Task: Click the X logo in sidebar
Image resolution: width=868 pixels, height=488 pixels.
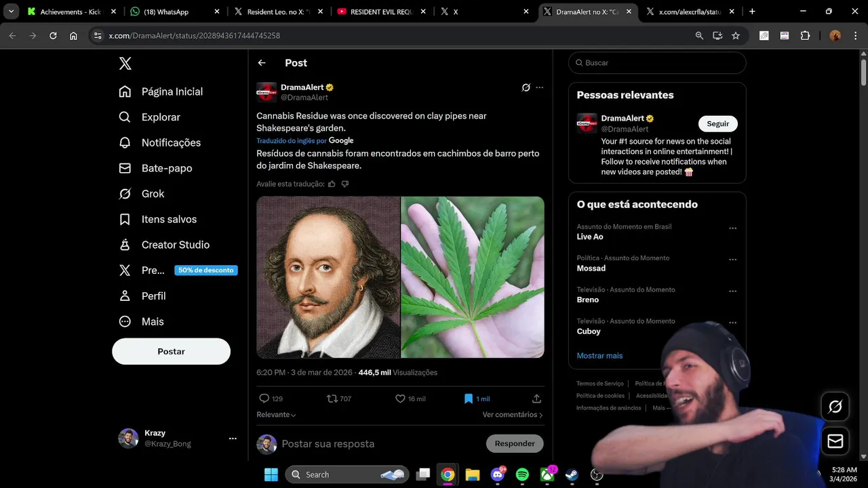Action: [x=125, y=64]
